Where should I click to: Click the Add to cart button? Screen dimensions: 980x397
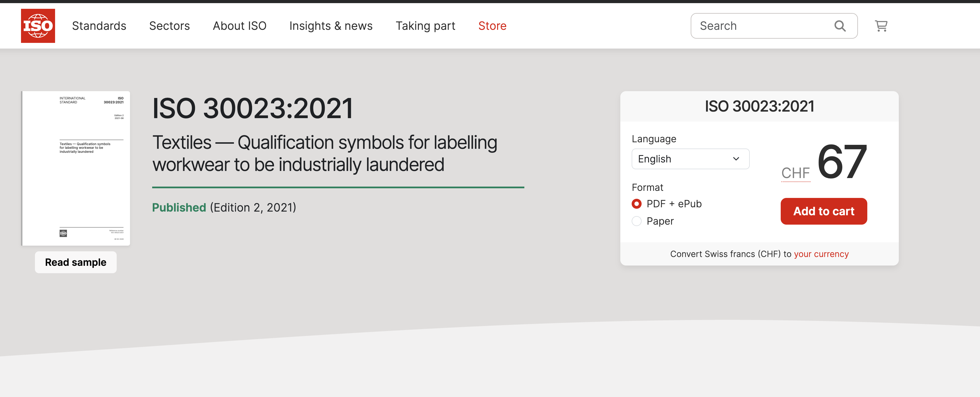click(x=824, y=211)
